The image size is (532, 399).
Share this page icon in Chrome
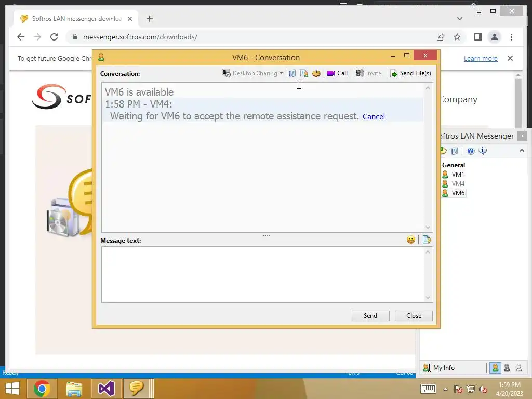point(441,37)
